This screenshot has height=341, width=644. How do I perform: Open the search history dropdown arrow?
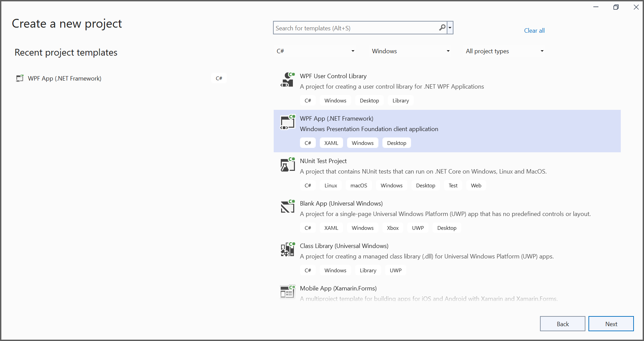[450, 28]
